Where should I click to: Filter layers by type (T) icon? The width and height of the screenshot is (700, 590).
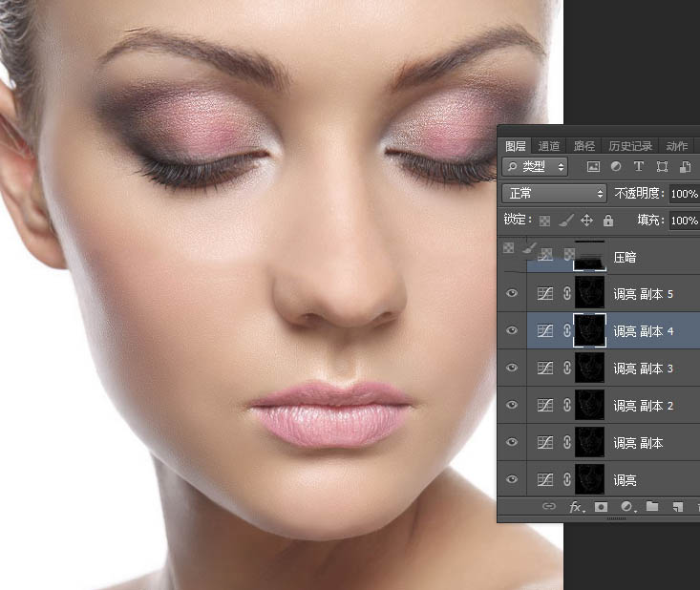tap(638, 166)
